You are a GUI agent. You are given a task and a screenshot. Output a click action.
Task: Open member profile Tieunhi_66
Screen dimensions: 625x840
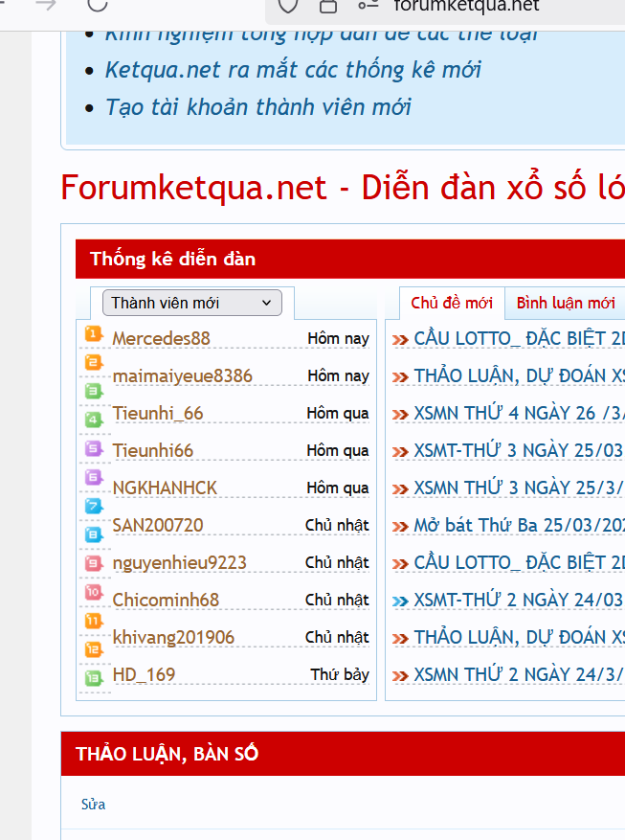click(x=158, y=414)
